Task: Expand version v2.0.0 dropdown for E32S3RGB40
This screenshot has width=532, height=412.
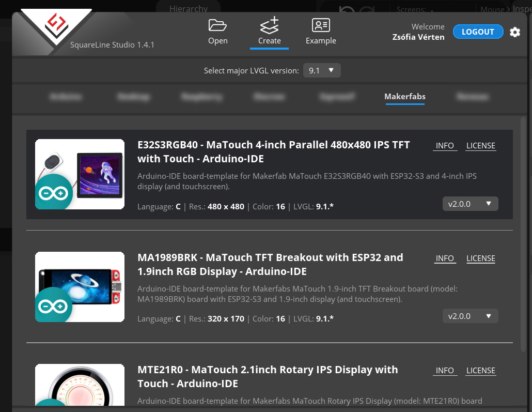Action: point(470,204)
